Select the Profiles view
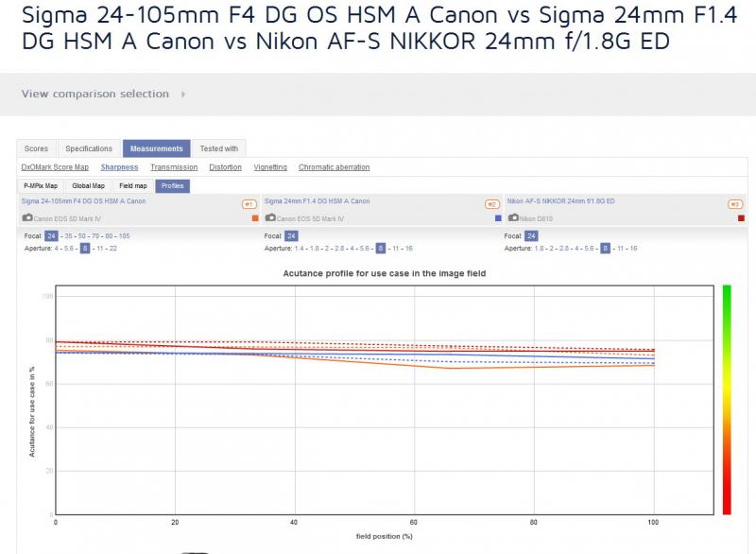This screenshot has height=554, width=756. pos(173,186)
